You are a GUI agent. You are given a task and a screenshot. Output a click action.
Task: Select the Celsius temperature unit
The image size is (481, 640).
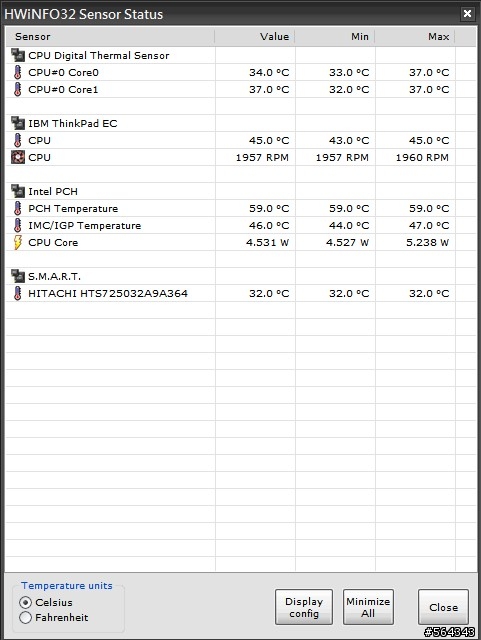pyautogui.click(x=25, y=602)
